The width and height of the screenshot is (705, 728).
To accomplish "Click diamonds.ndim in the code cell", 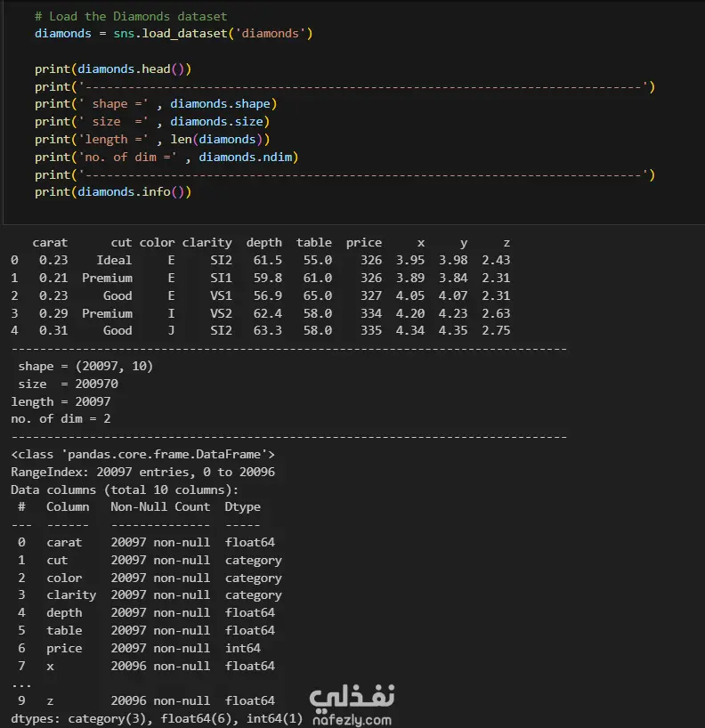I will pos(248,157).
